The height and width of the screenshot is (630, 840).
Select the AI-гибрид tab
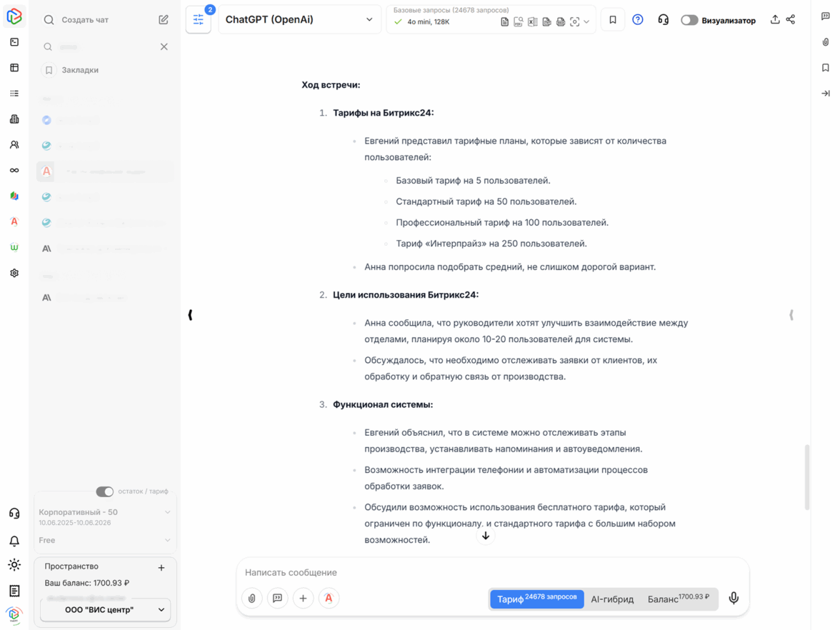coord(612,599)
